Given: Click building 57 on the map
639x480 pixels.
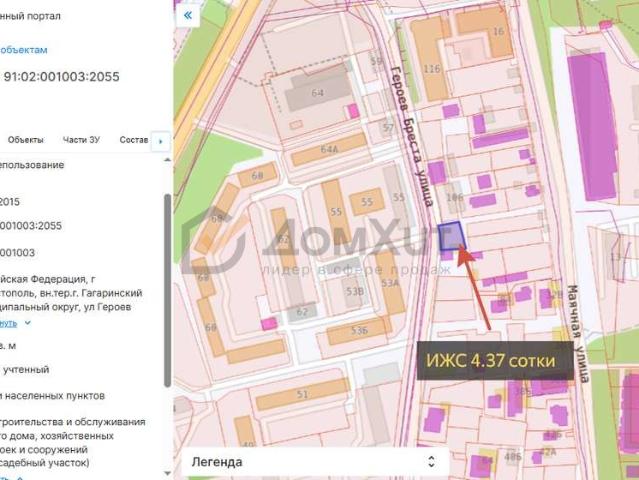Looking at the screenshot, I should point(388,128).
